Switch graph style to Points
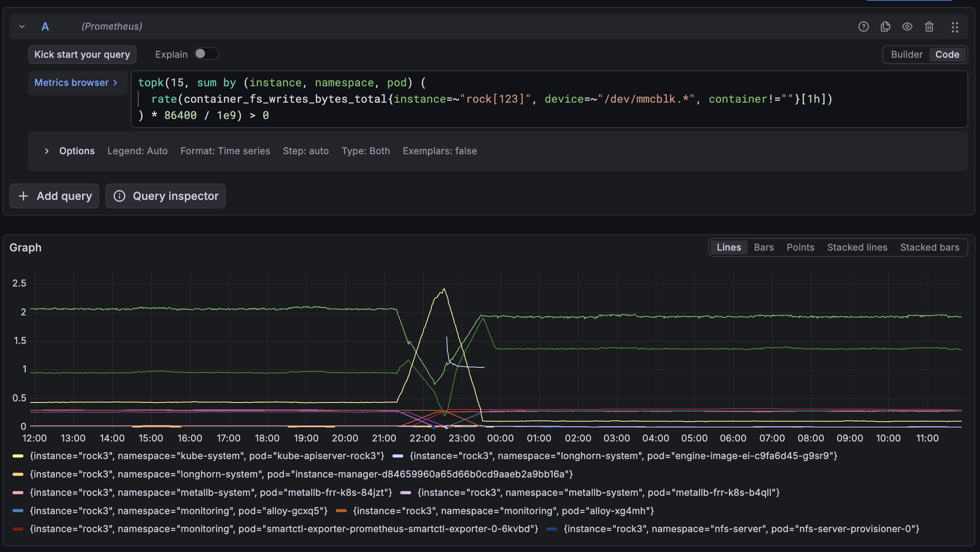This screenshot has width=980, height=552. pos(800,248)
